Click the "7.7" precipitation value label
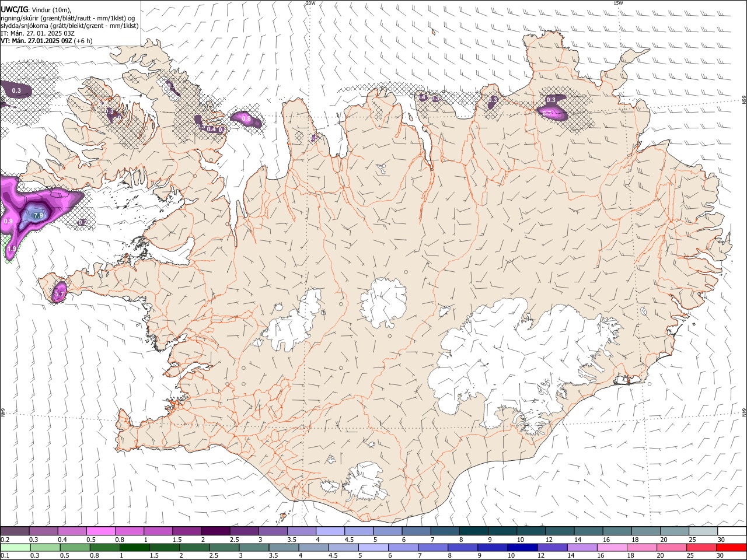 click(x=59, y=295)
